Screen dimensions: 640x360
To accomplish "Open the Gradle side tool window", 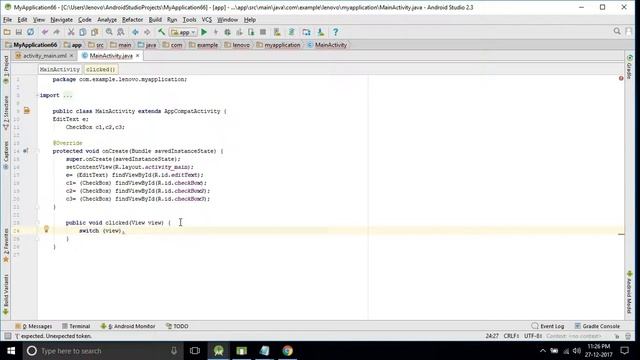I will pos(629,67).
